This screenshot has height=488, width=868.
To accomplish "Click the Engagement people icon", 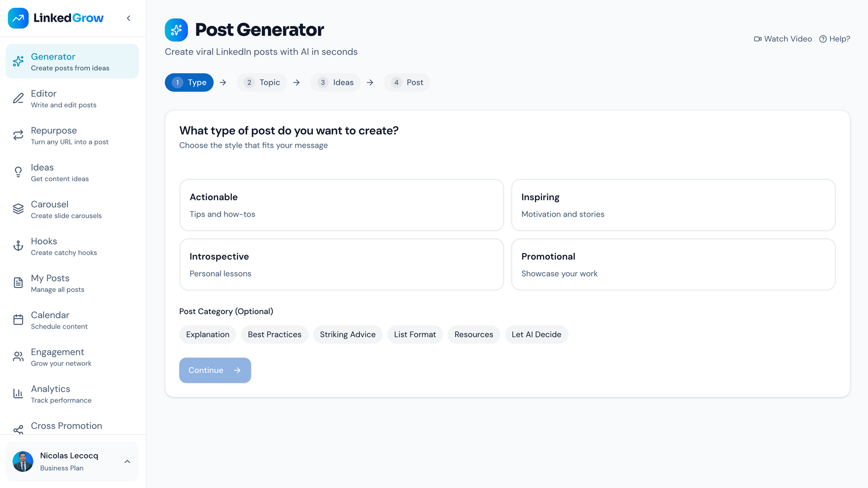I will point(18,357).
